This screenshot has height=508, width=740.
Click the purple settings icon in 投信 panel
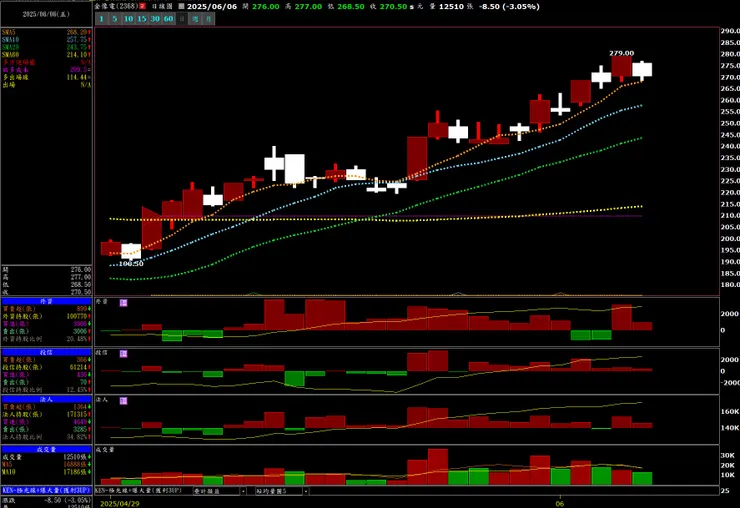click(124, 354)
